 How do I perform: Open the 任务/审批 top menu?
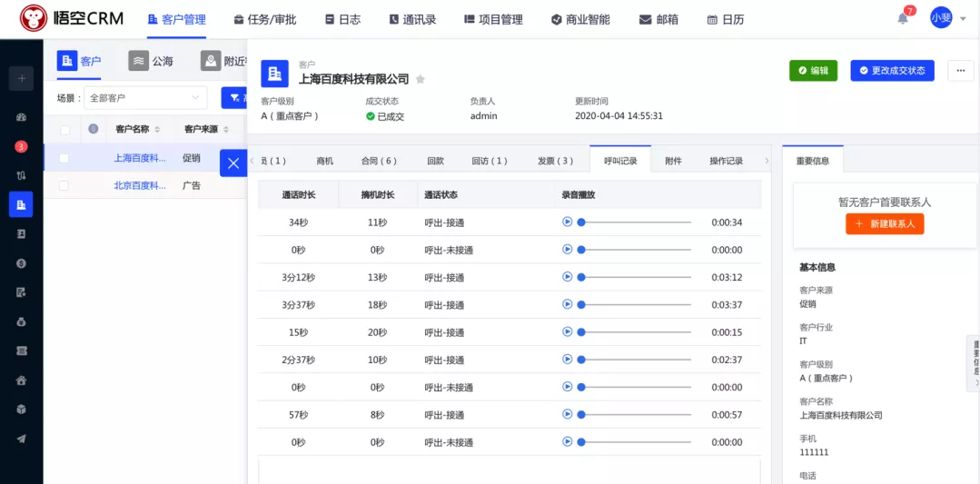coord(265,19)
